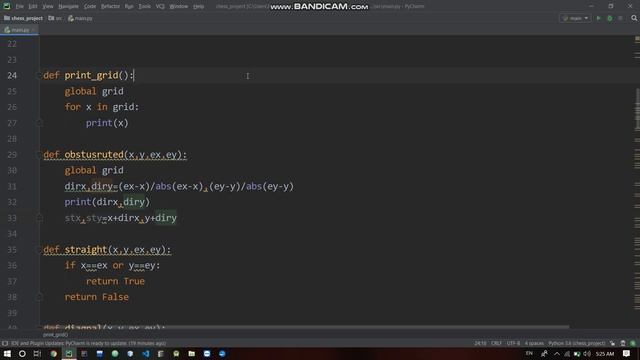Open Task View in taskbar
This screenshot has height=360, width=640.
[37, 354]
